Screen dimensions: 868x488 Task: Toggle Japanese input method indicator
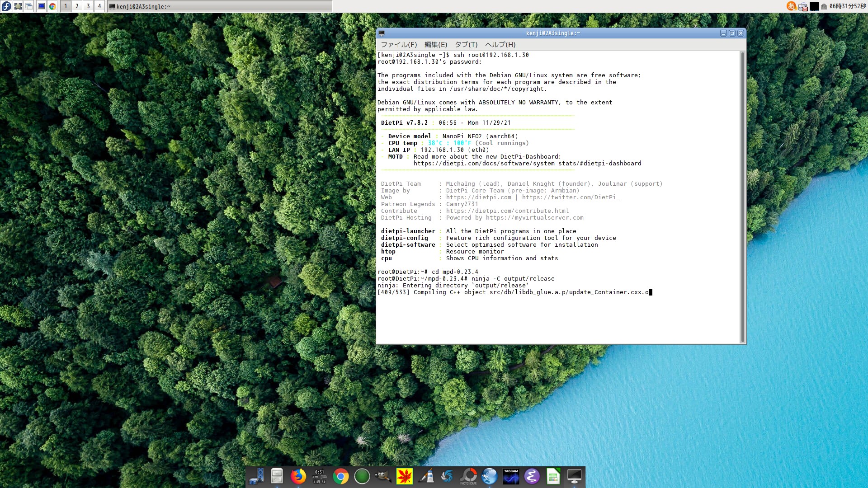(791, 6)
